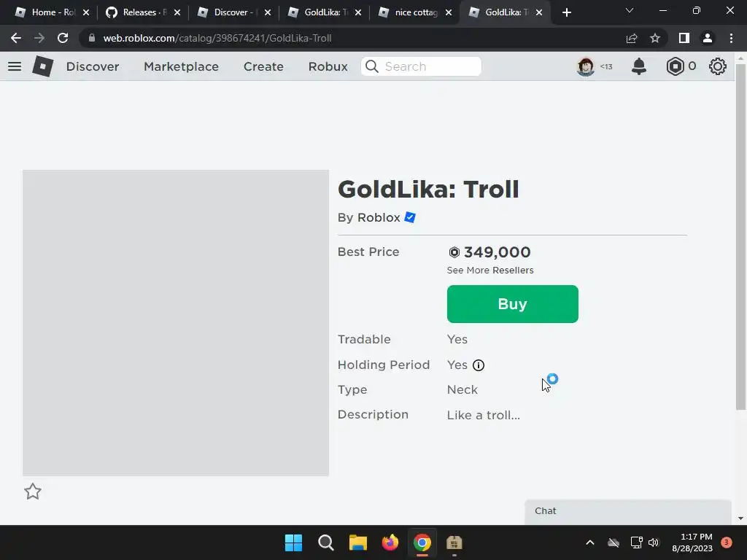
Task: Show hidden system tray icons
Action: pos(589,542)
